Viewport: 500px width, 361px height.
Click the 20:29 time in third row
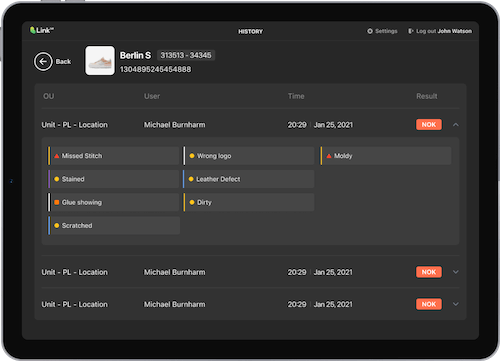tap(297, 304)
